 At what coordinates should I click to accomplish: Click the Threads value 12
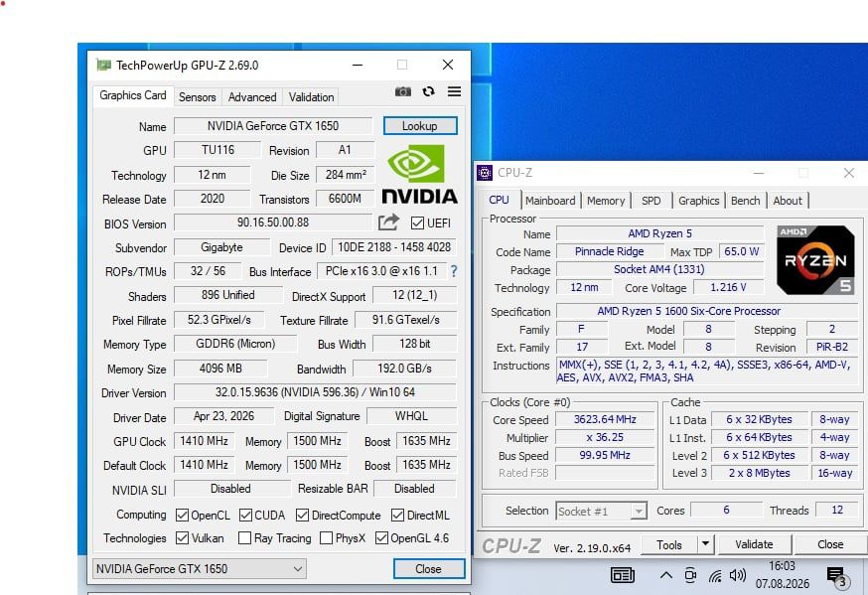[837, 510]
